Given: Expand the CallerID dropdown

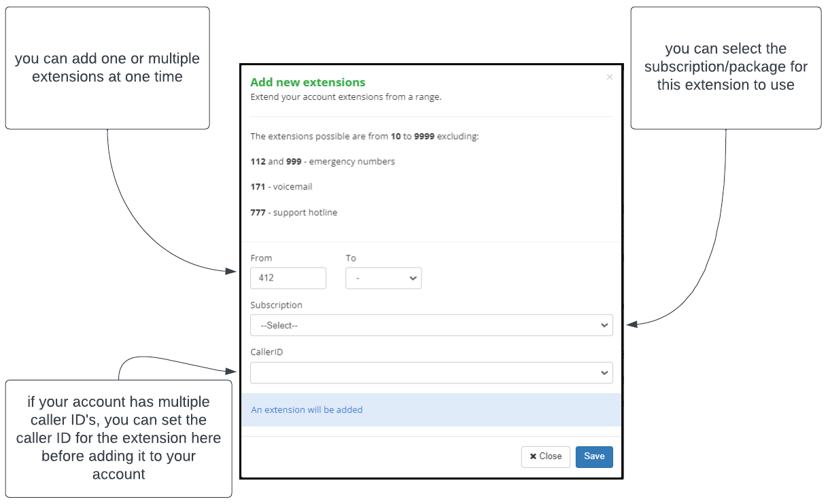Looking at the screenshot, I should point(432,372).
